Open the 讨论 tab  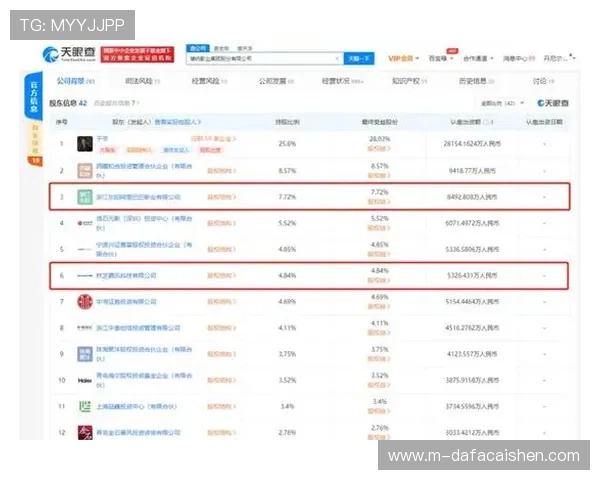coord(543,81)
